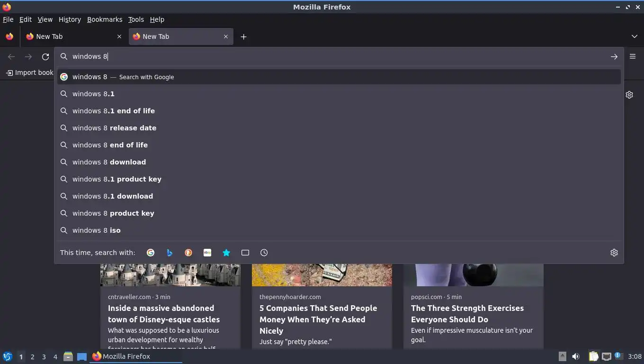Choose 'windows 8 end of life' suggestion
This screenshot has width=644, height=364.
coord(339,145)
